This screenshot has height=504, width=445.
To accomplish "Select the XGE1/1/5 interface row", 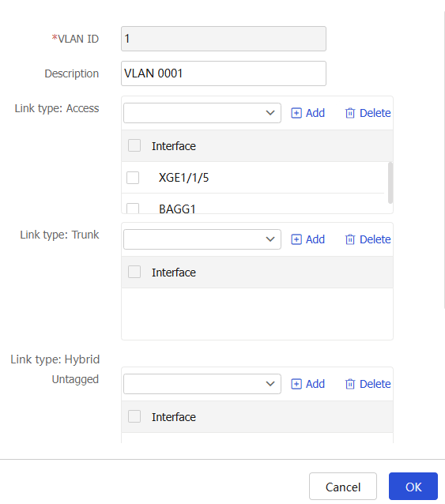I will click(x=253, y=178).
